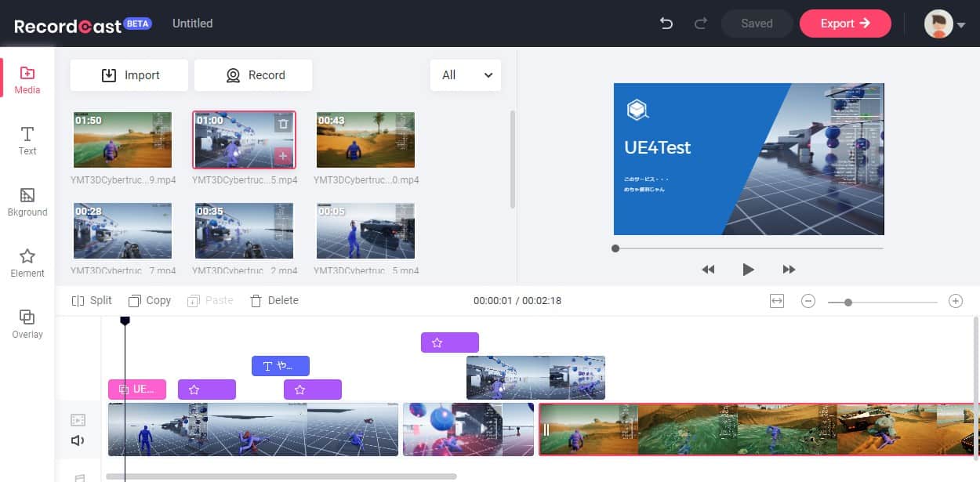Click the redo arrow icon
This screenshot has height=482, width=980.
pos(701,24)
